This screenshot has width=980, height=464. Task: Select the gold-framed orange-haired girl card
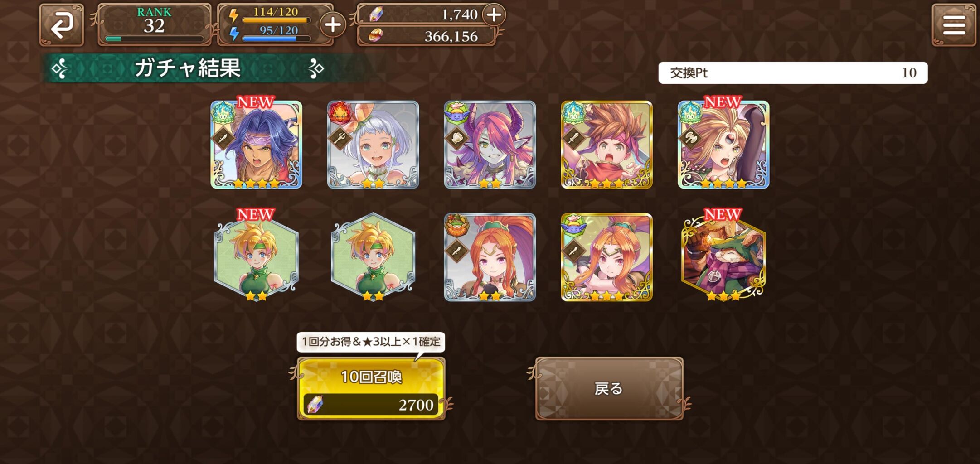tap(606, 257)
